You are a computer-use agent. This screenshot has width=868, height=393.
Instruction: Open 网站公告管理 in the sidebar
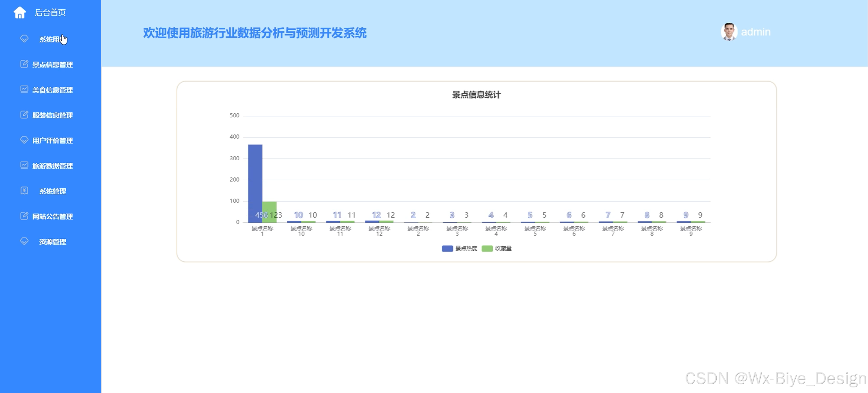[x=52, y=216]
